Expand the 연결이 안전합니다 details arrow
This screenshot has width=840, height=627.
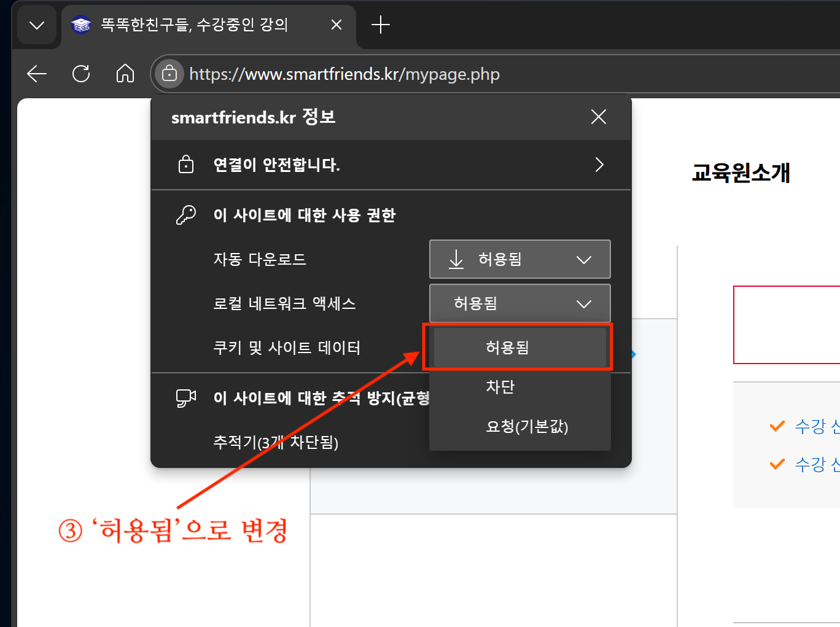pyautogui.click(x=599, y=165)
